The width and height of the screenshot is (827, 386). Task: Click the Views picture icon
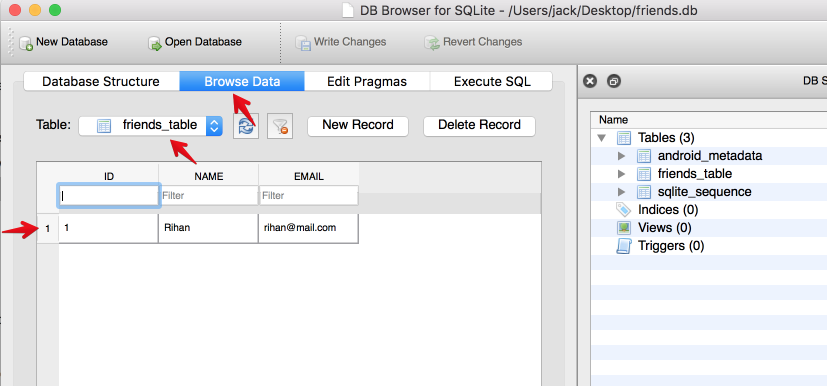(624, 228)
